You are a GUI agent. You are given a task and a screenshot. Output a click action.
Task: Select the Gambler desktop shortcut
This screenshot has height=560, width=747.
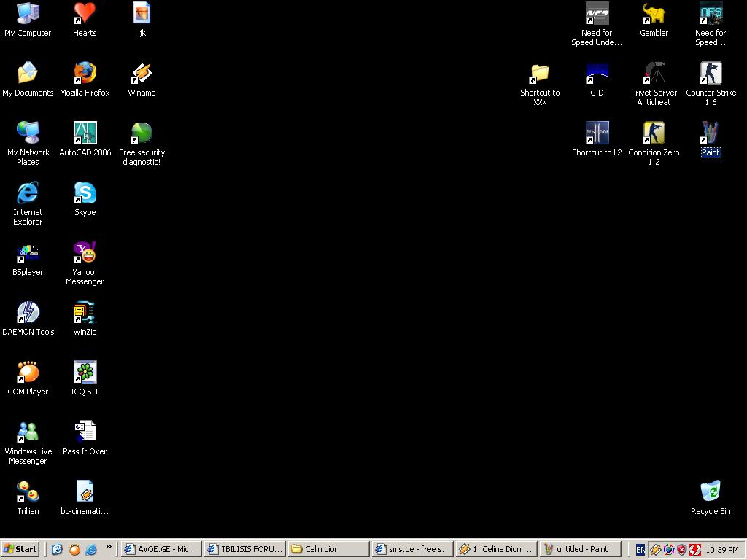tap(654, 14)
